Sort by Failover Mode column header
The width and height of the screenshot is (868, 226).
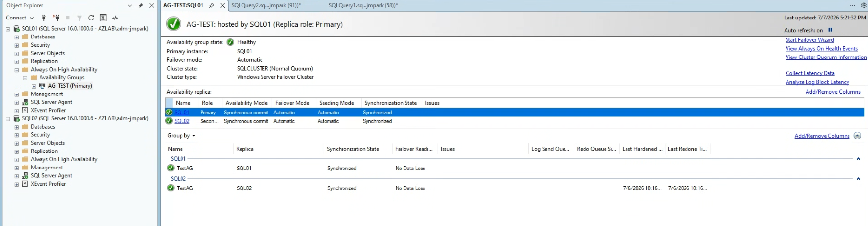(x=292, y=103)
